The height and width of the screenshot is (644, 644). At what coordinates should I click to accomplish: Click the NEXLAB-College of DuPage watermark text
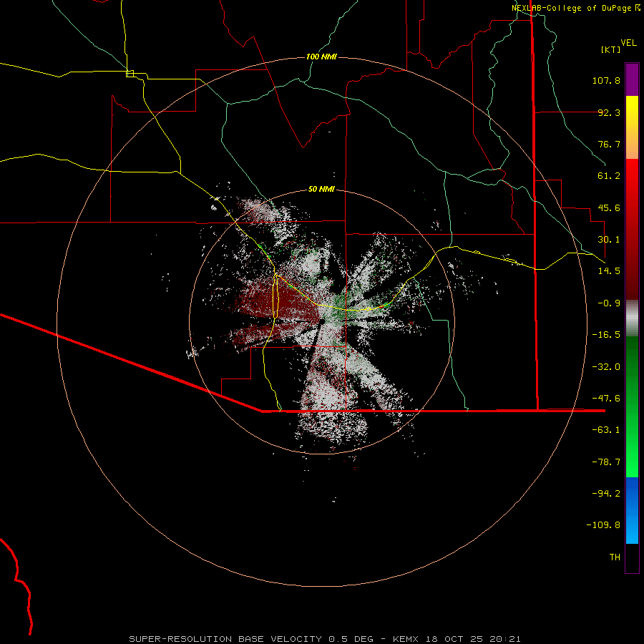[x=575, y=8]
